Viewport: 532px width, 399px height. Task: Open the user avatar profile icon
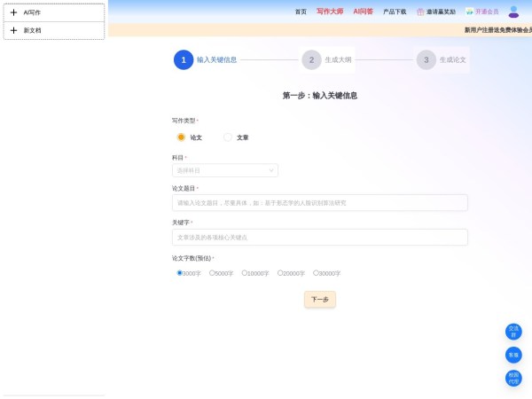(x=513, y=12)
